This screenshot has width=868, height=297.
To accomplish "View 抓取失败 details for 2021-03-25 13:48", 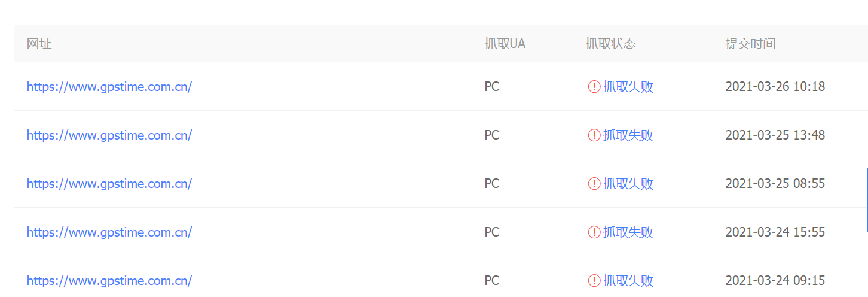I will click(x=628, y=135).
